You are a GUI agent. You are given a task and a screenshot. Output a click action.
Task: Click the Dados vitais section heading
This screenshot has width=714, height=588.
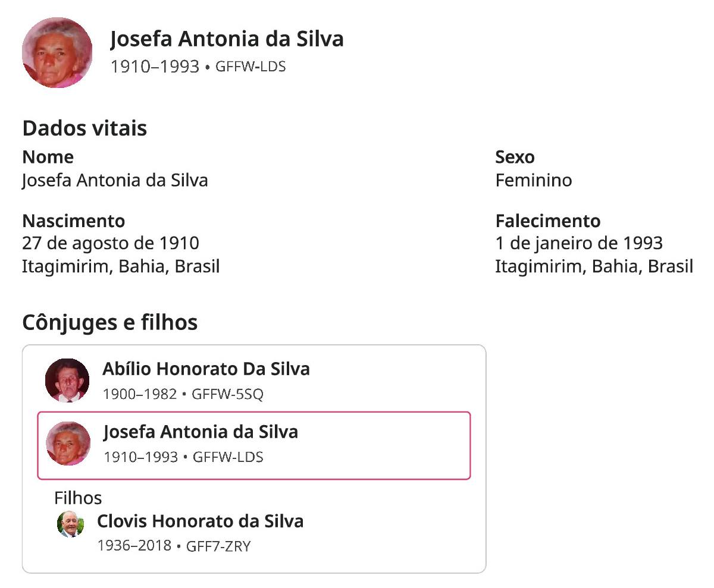[x=84, y=128]
